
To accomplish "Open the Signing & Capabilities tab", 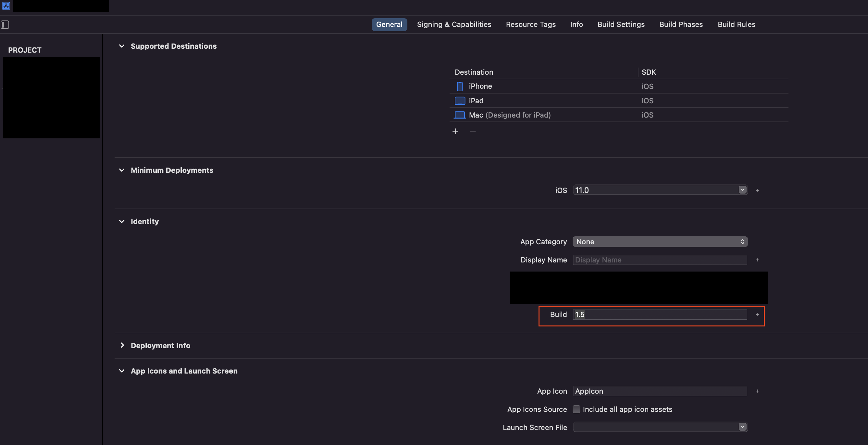I will click(454, 25).
